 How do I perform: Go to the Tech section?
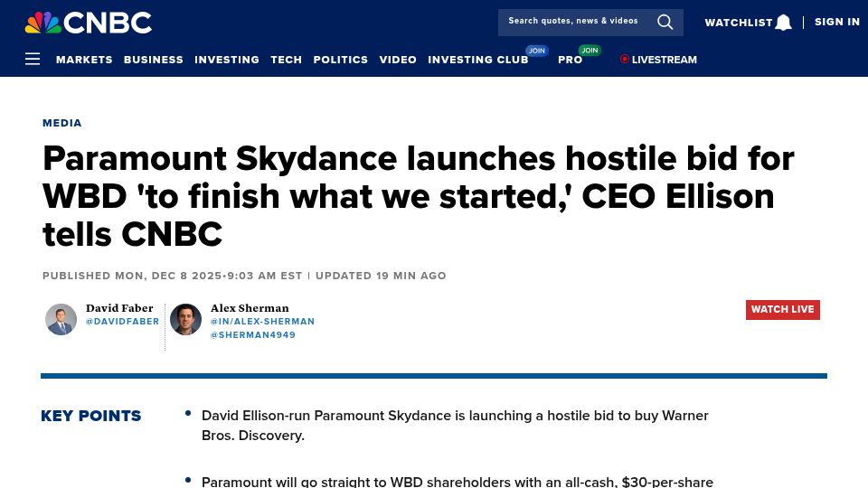point(287,60)
